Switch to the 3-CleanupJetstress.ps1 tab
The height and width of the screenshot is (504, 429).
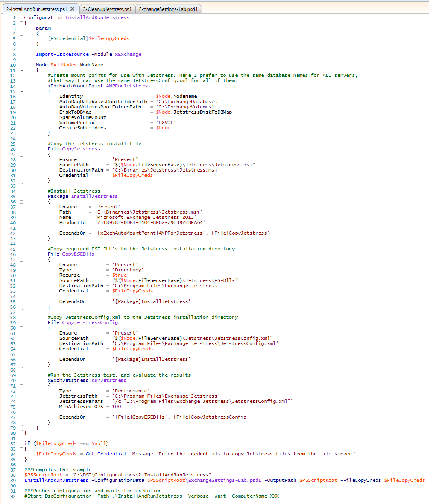pyautogui.click(x=107, y=9)
